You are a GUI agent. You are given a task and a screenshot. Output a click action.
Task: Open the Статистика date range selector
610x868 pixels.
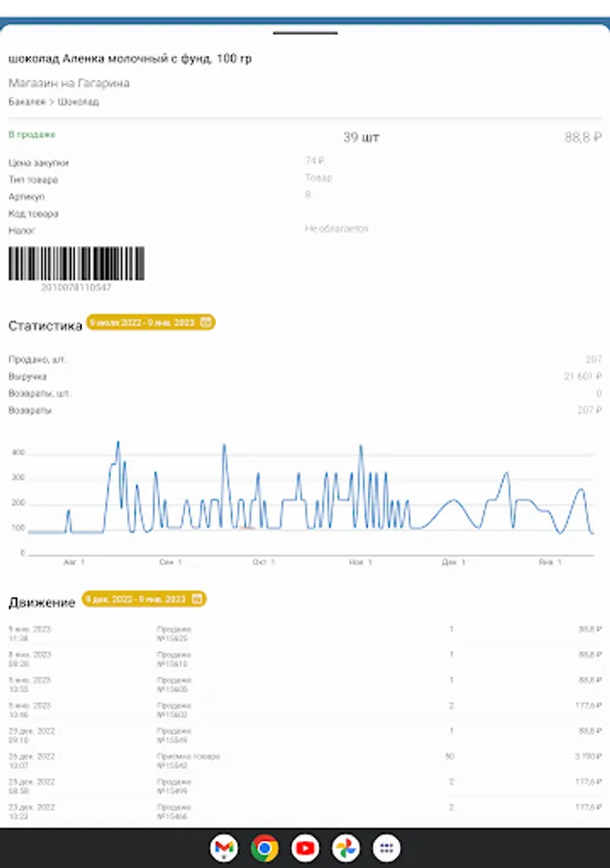tap(150, 322)
